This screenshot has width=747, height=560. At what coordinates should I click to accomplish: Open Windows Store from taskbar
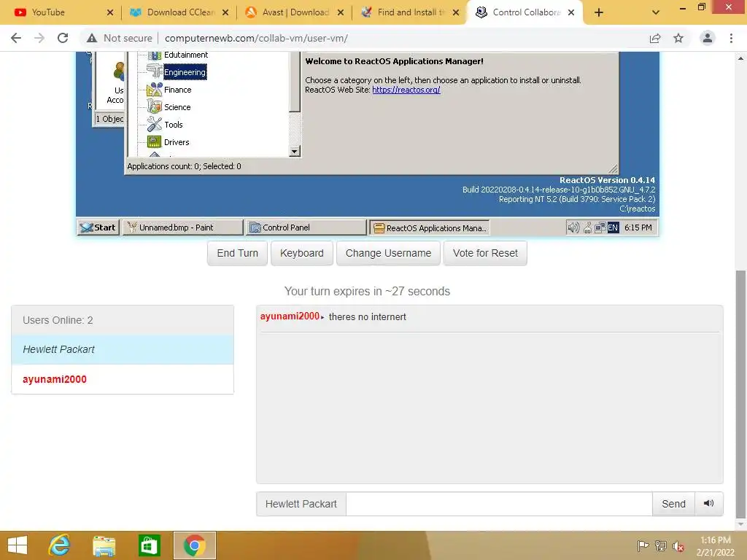click(x=149, y=545)
